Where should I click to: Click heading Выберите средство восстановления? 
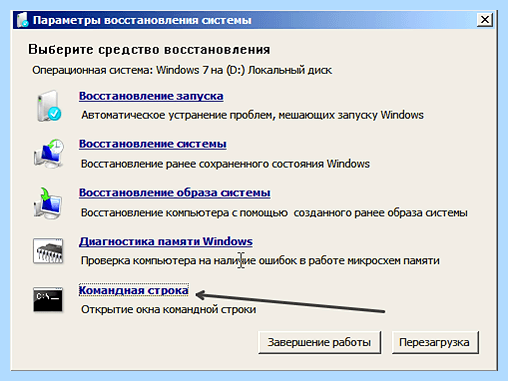[x=149, y=49]
